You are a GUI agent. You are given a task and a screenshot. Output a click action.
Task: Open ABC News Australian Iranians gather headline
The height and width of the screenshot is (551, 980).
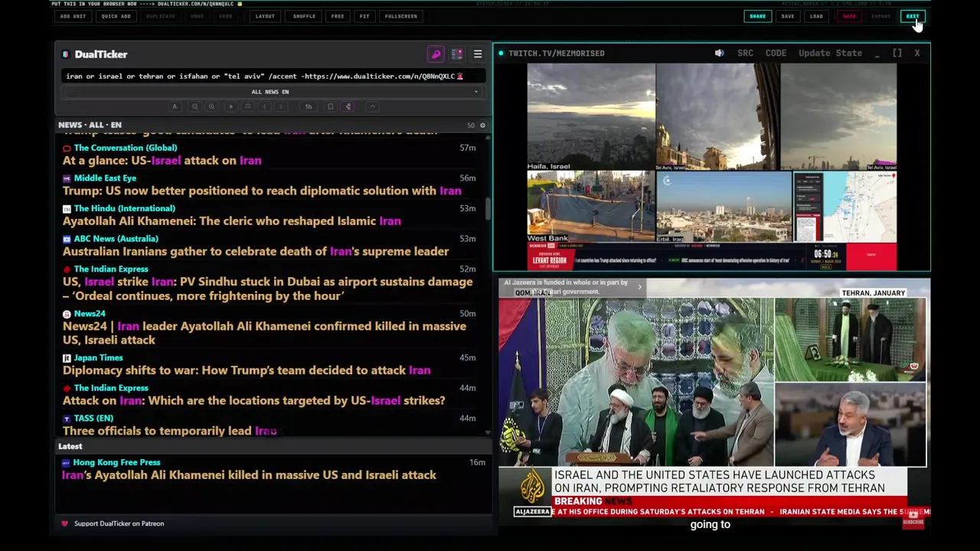256,251
